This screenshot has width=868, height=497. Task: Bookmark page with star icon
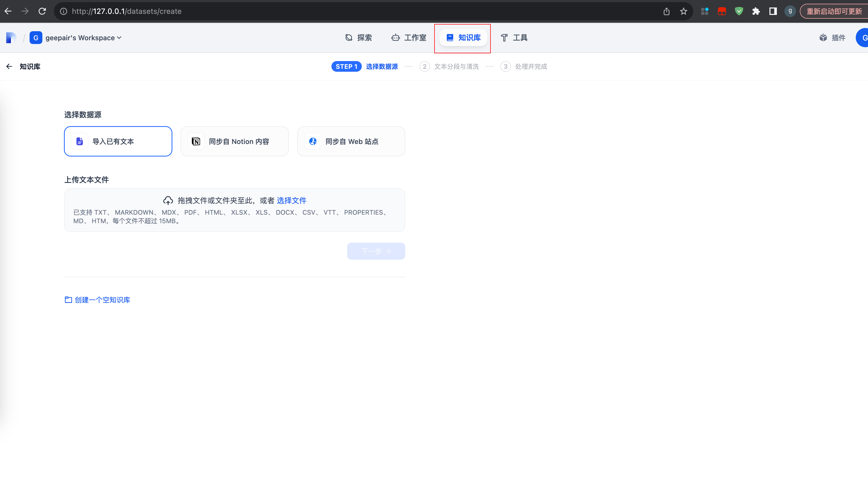click(683, 11)
